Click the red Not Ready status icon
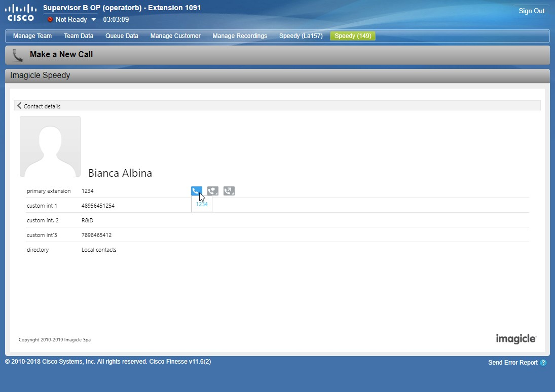 pyautogui.click(x=50, y=20)
